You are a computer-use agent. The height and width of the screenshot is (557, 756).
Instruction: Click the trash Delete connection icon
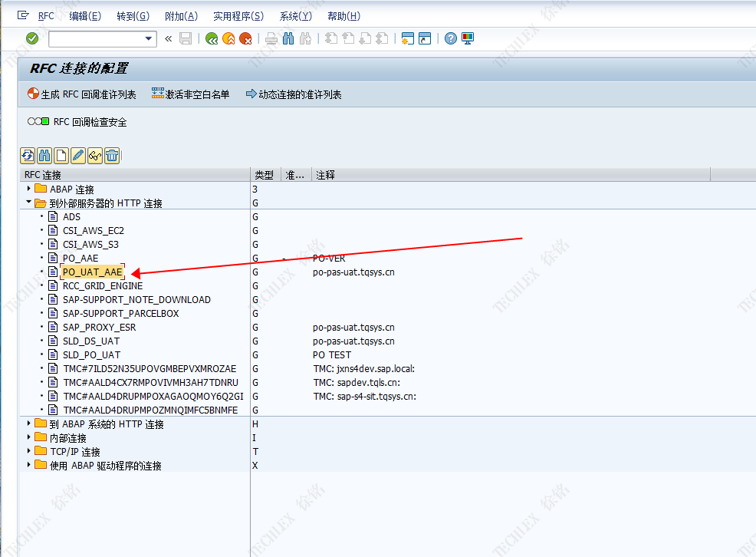(112, 156)
